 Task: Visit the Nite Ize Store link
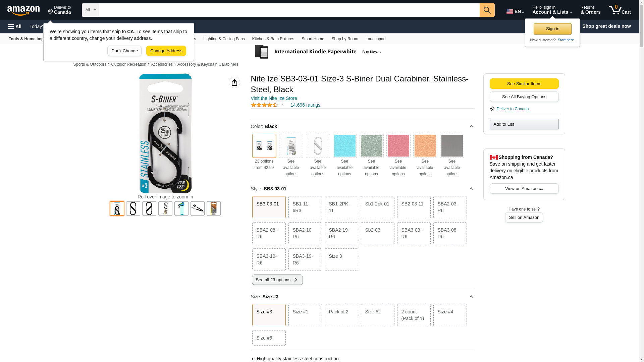point(274,98)
